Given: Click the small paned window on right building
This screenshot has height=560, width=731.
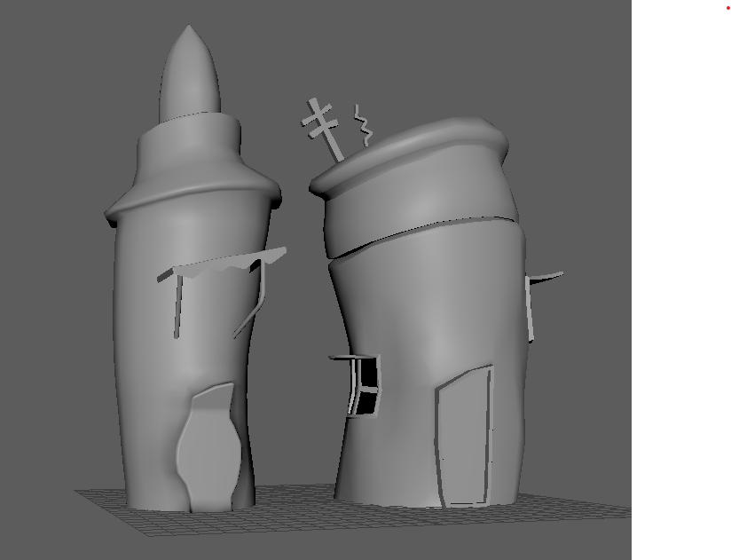Looking at the screenshot, I should (x=365, y=386).
